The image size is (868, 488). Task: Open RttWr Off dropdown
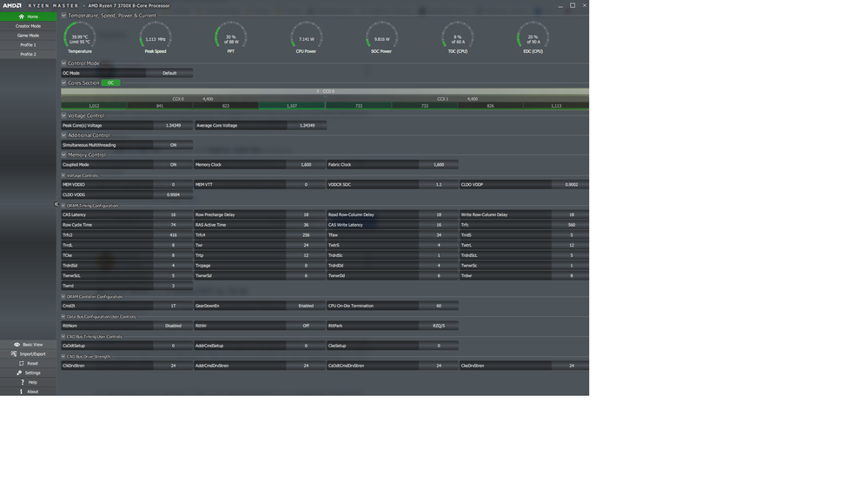pos(306,326)
